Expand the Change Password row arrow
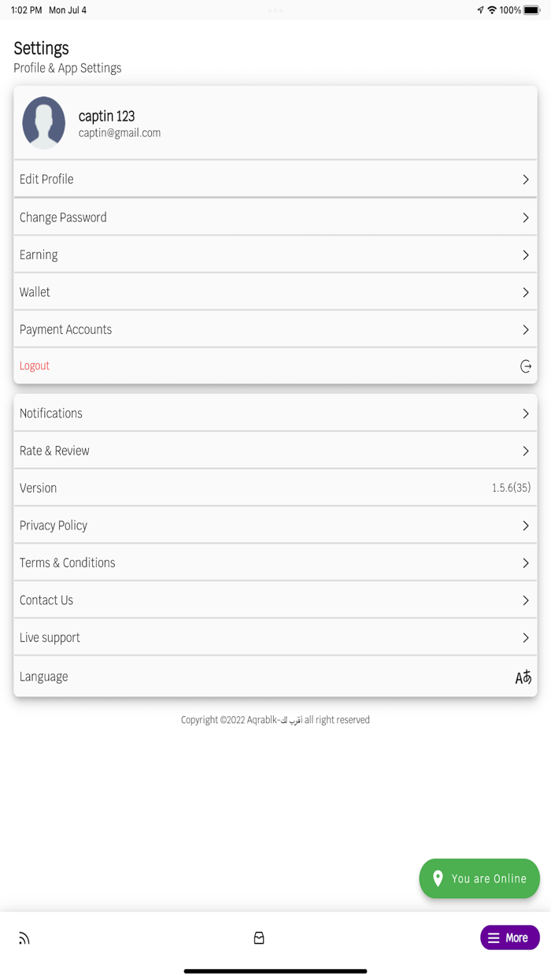The width and height of the screenshot is (551, 980). pyautogui.click(x=526, y=217)
